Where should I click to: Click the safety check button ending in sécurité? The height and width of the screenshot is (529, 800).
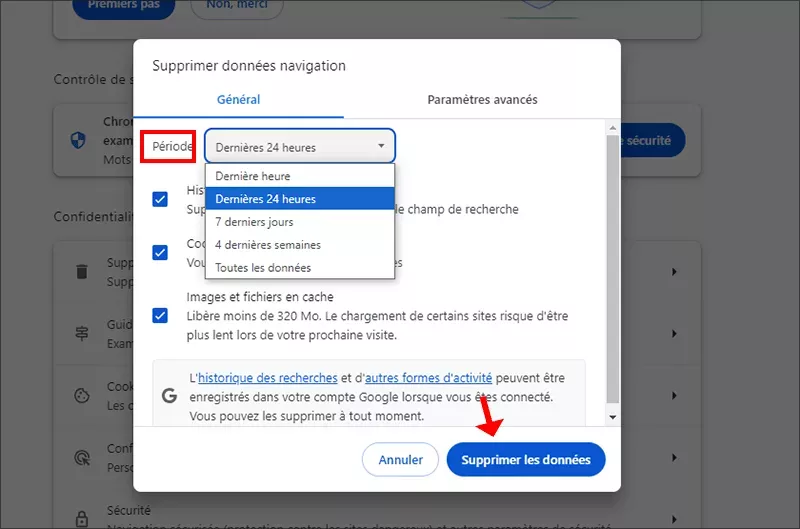coord(652,140)
